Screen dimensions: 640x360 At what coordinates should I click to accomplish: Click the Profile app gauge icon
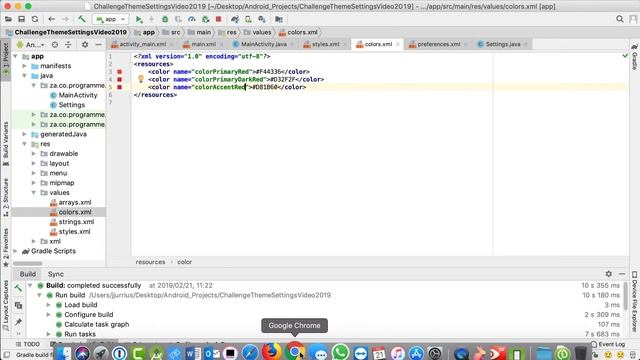pyautogui.click(x=192, y=19)
